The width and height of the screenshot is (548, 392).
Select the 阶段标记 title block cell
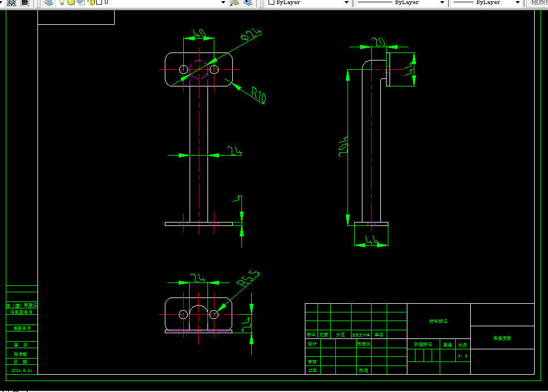coord(423,345)
